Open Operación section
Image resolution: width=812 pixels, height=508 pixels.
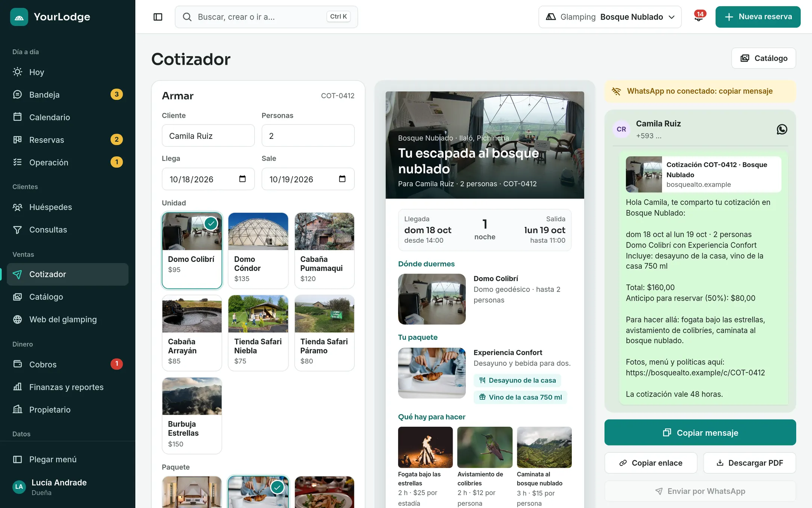tap(68, 162)
